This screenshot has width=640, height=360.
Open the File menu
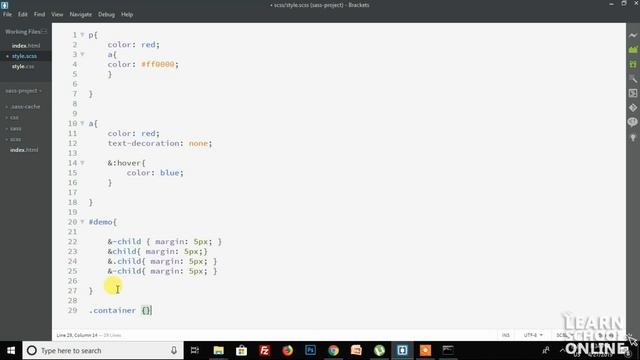7,14
